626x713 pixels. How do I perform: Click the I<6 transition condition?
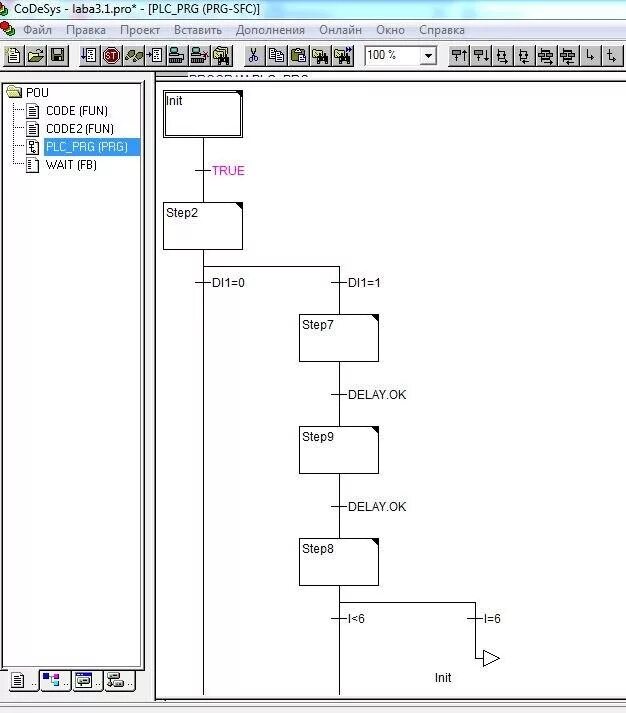pos(356,619)
